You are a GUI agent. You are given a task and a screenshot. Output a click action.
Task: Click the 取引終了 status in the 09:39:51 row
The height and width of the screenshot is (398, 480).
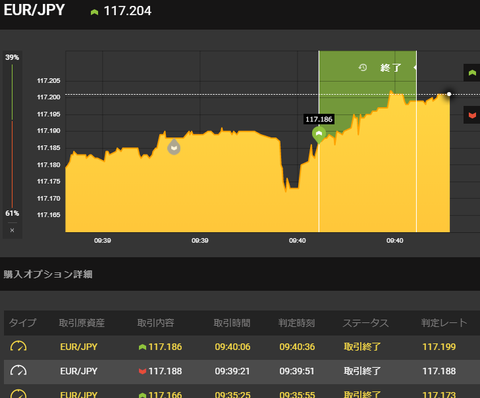pos(362,371)
